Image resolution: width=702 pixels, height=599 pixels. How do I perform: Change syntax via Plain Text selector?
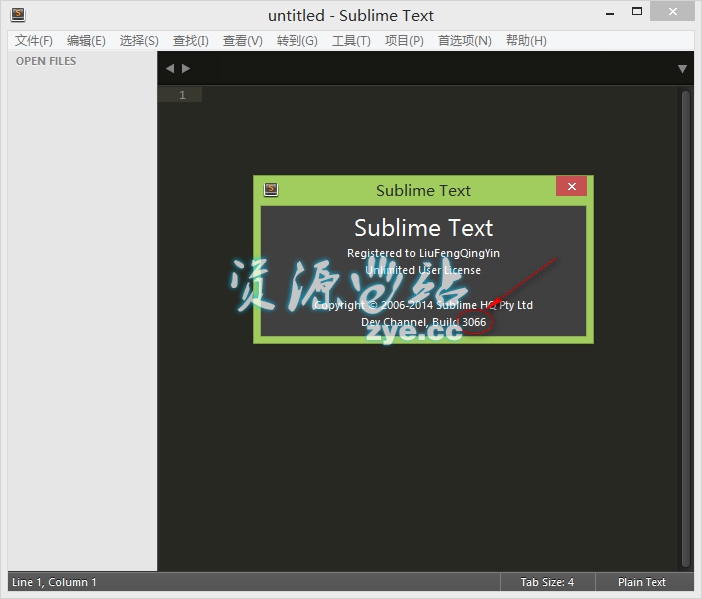click(x=642, y=582)
